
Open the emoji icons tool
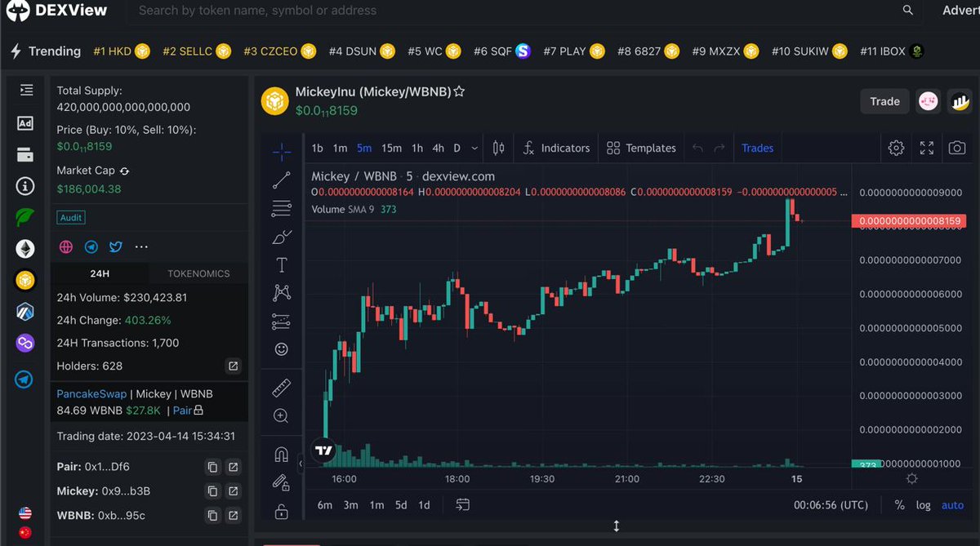[x=281, y=348]
